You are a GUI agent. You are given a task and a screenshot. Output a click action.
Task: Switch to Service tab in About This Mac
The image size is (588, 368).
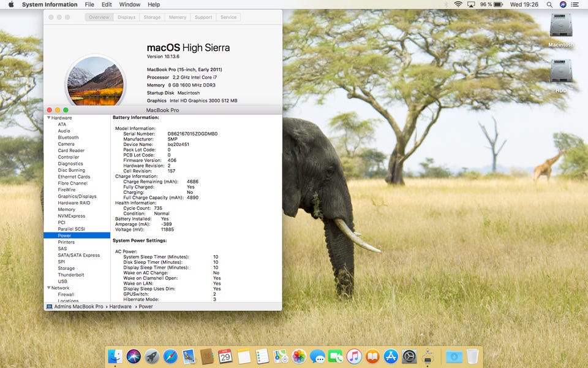click(228, 17)
